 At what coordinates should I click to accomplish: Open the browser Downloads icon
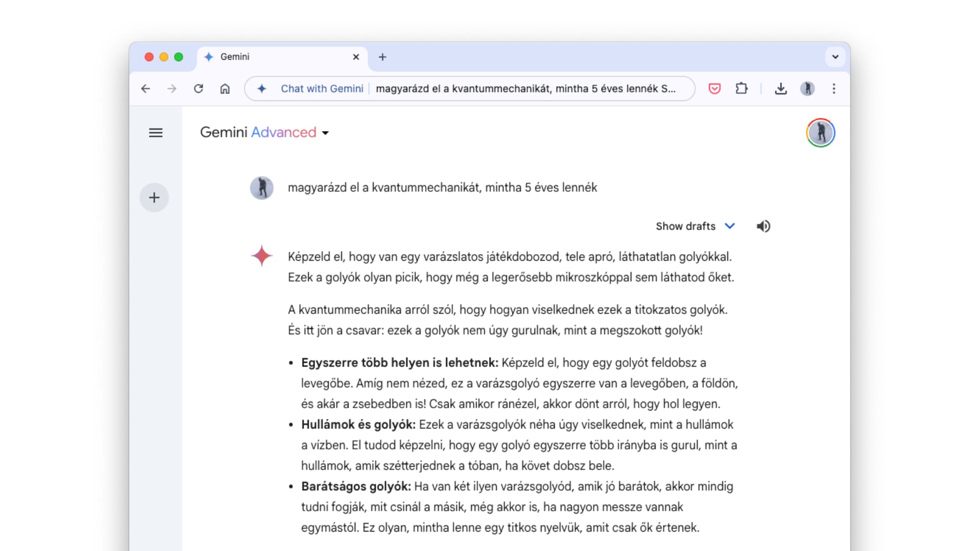[x=780, y=89]
